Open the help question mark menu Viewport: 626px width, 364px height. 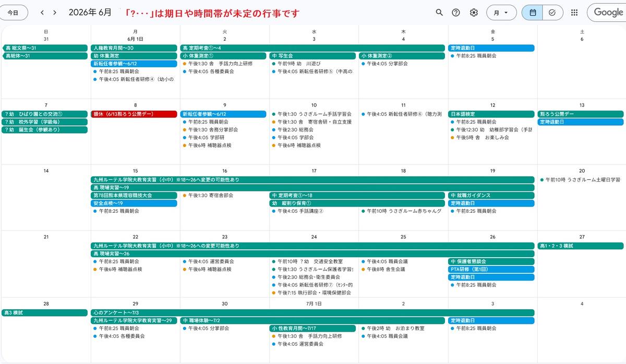coord(456,13)
